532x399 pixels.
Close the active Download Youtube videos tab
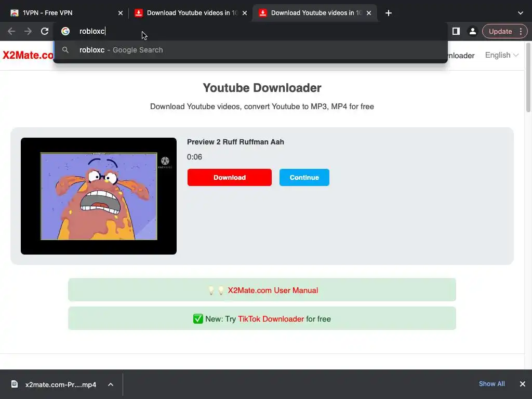pos(369,13)
